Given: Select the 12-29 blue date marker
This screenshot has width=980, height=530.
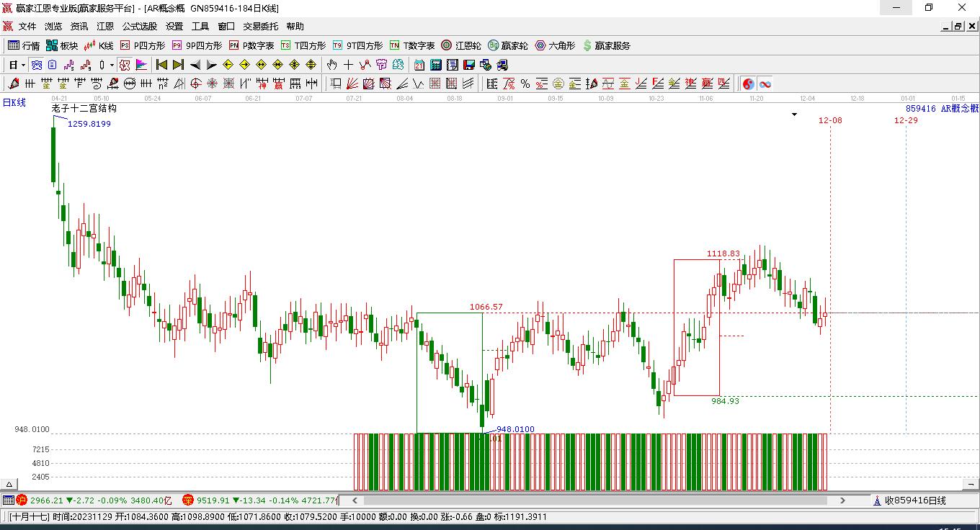Looking at the screenshot, I should (x=906, y=120).
